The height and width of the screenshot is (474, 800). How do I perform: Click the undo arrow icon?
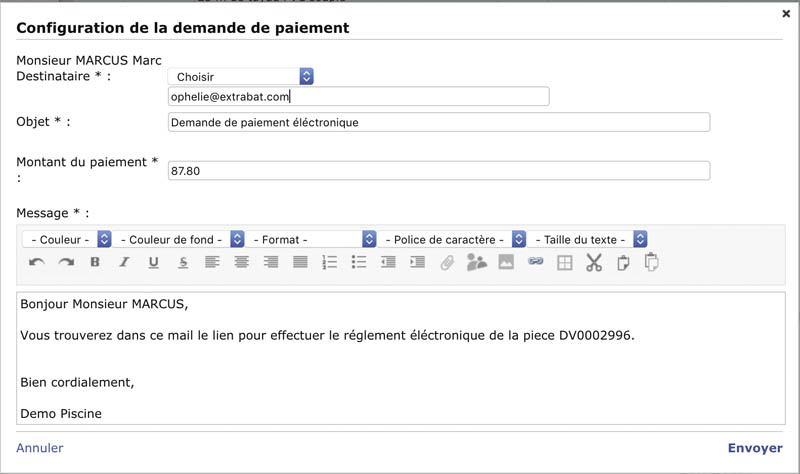coord(37,263)
